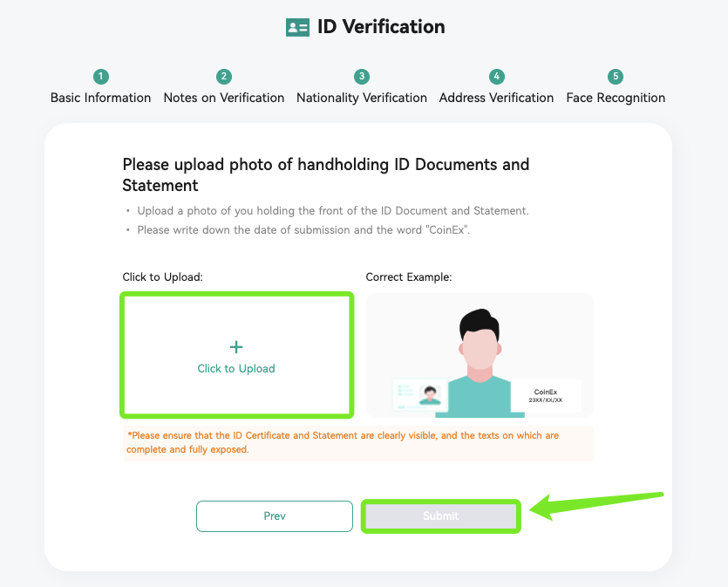
Task: Click the plus icon in upload box
Action: [236, 347]
